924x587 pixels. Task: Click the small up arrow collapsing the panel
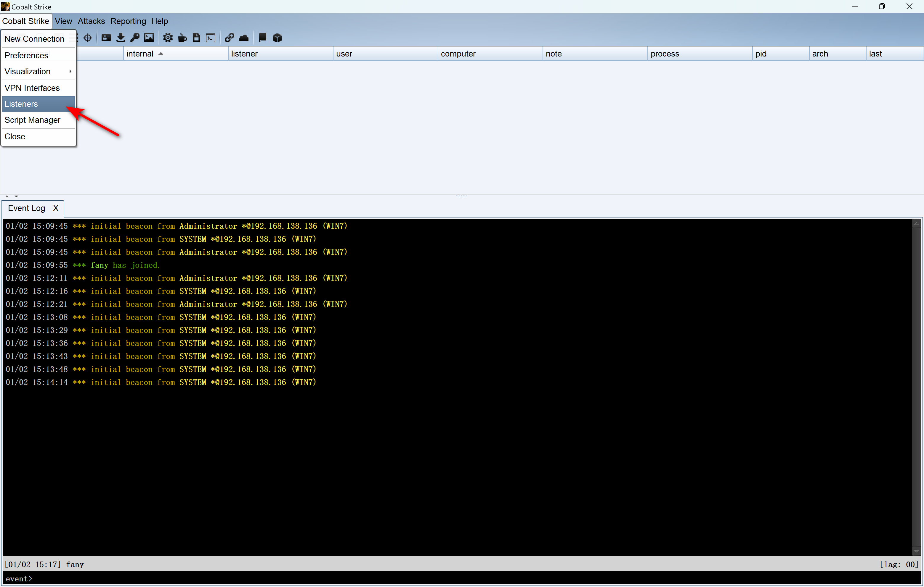click(7, 196)
